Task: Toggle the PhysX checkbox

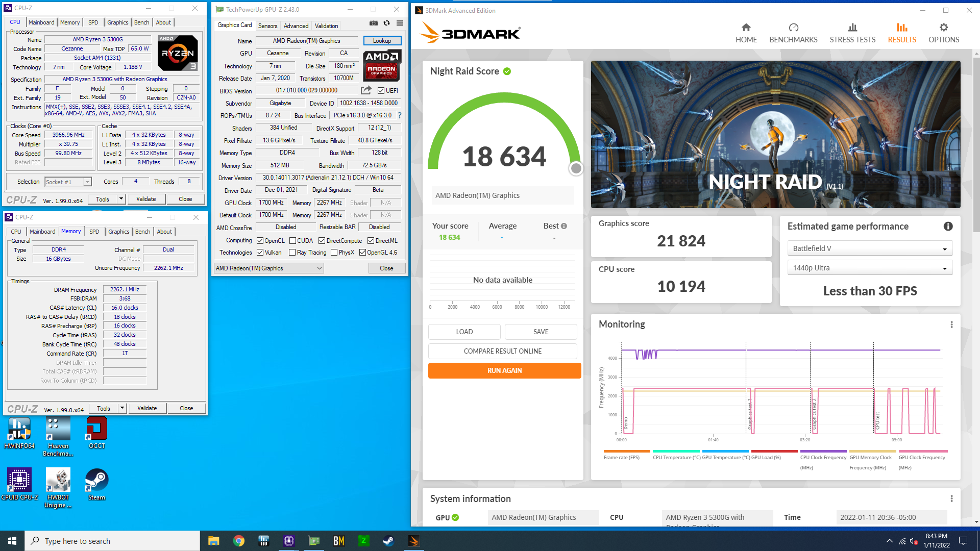Action: pos(334,253)
